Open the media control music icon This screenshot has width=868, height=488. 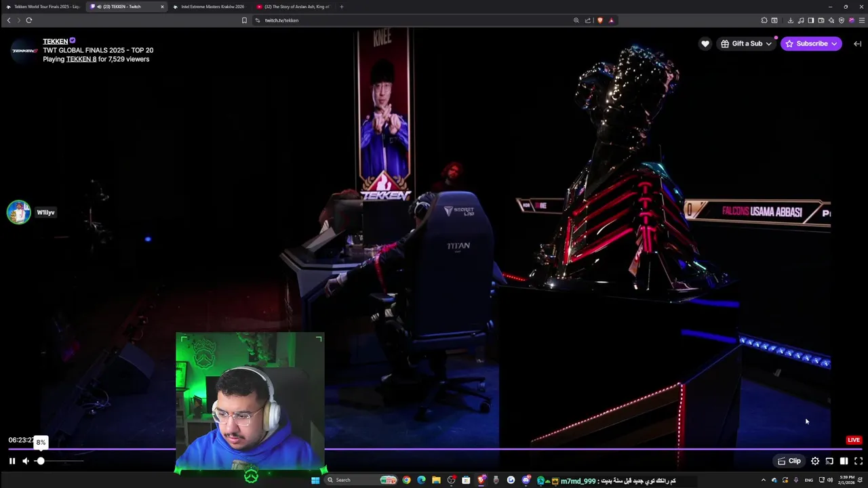coord(801,20)
